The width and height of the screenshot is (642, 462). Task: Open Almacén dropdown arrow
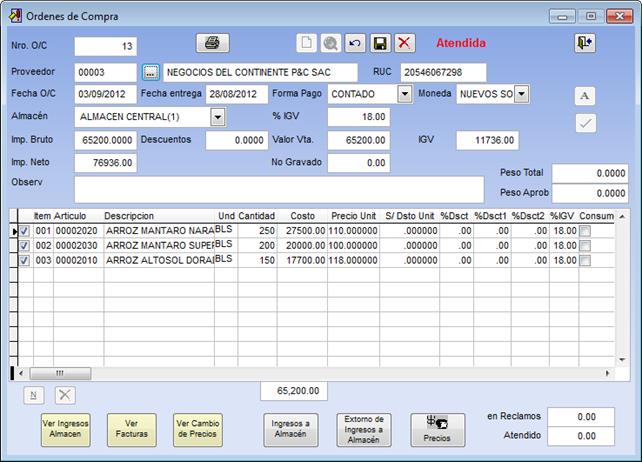pyautogui.click(x=218, y=117)
